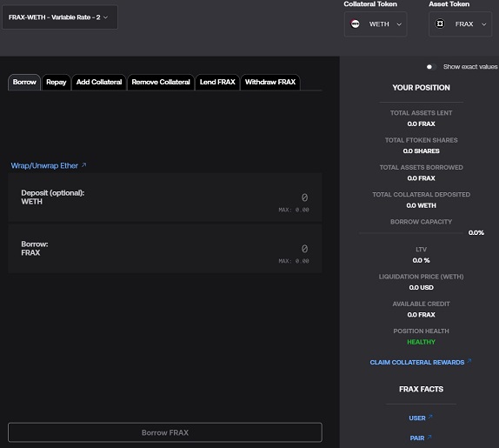
Task: Click the 0.0 FRAX value under Total Assets Borrowed
Action: pyautogui.click(x=421, y=178)
